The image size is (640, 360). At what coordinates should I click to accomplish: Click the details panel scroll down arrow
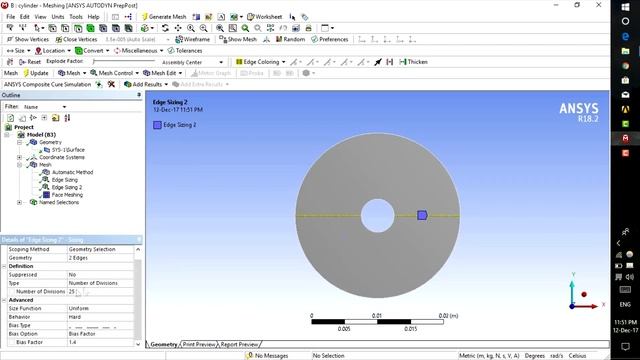click(138, 344)
